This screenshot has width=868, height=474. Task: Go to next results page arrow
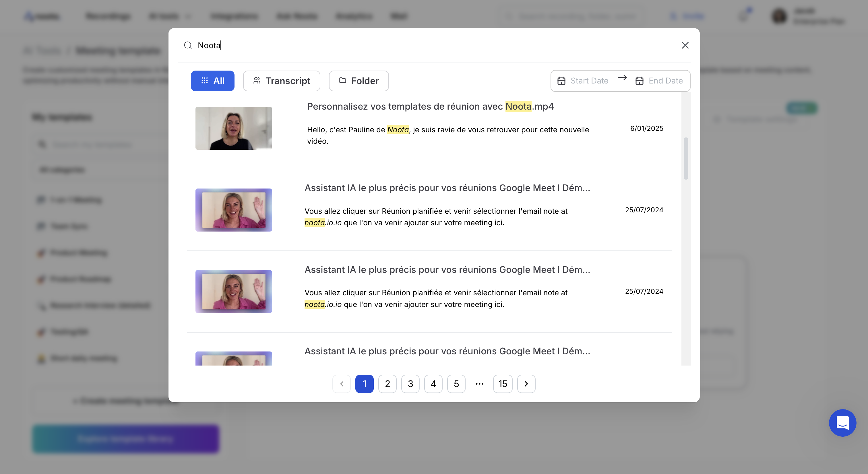526,384
